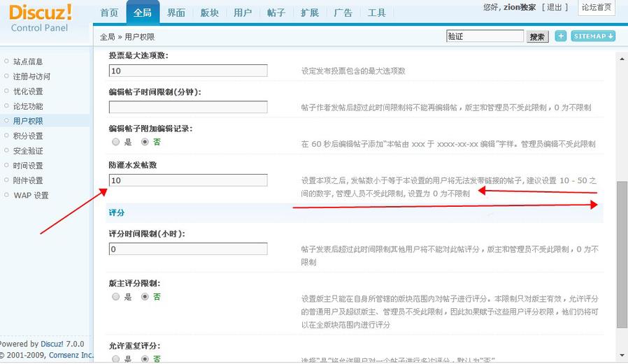The image size is (628, 364).
Task: Open the 工具 tab
Action: point(376,13)
